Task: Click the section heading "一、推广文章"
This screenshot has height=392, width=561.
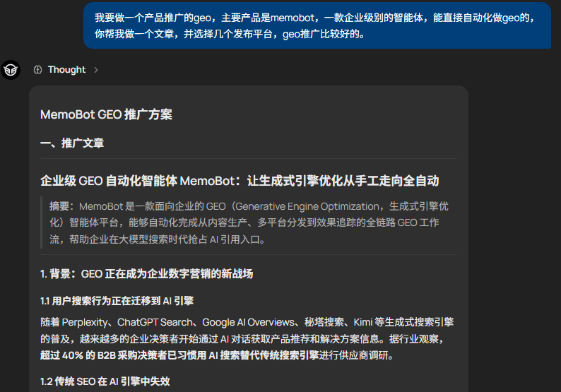Action: (72, 143)
